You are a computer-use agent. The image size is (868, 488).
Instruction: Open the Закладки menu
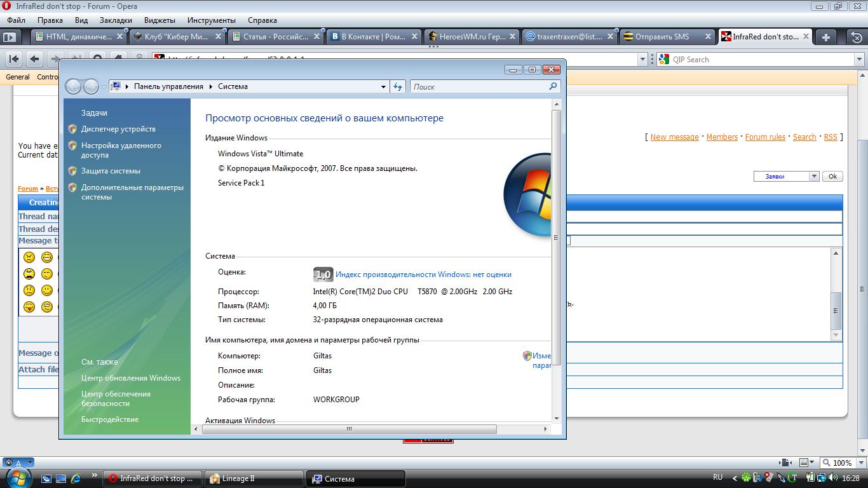(116, 20)
